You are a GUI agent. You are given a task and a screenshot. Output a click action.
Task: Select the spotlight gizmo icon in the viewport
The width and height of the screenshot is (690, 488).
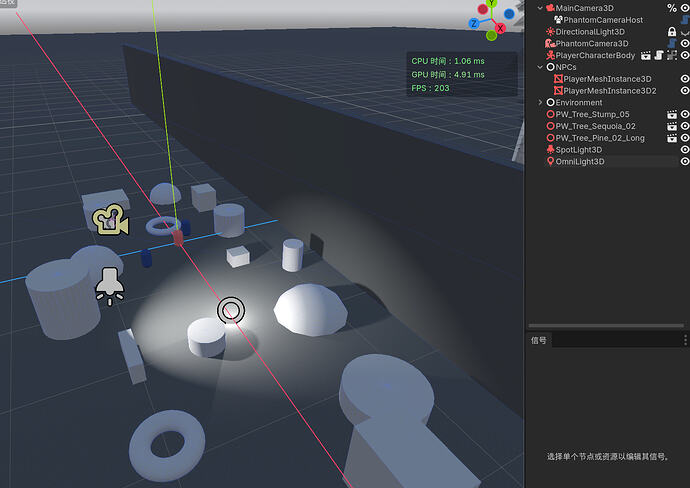click(x=110, y=285)
